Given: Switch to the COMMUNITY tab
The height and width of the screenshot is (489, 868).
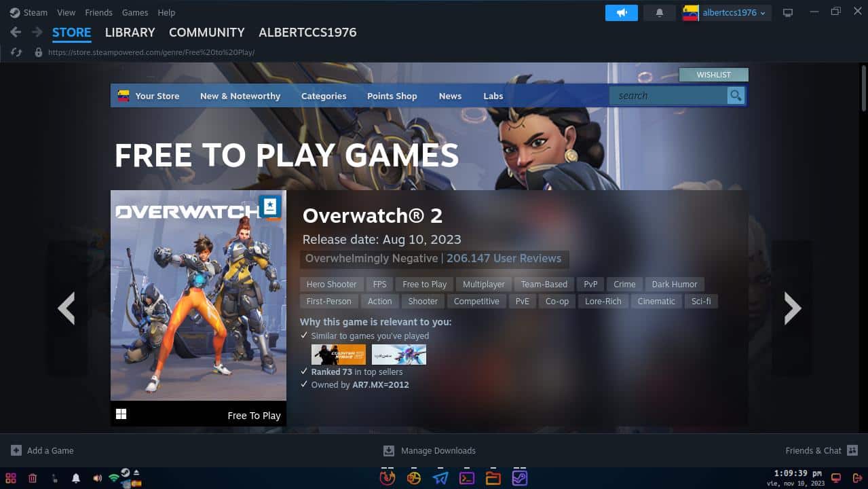Looking at the screenshot, I should pyautogui.click(x=206, y=32).
